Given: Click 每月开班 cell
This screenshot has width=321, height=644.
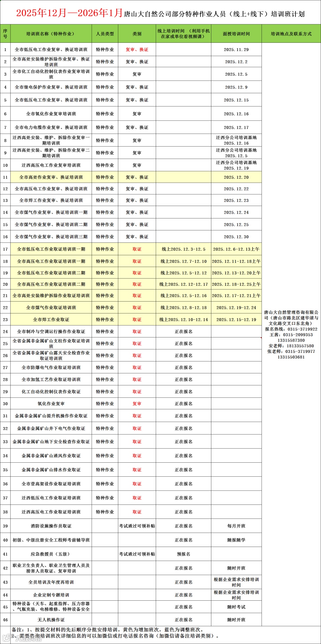Looking at the screenshot, I should tap(236, 526).
